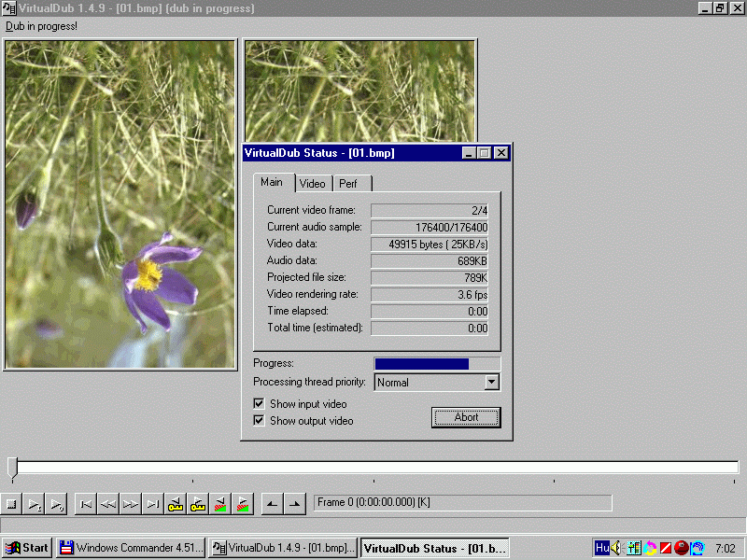Click the step forward double-arrow icon
Image resolution: width=747 pixels, height=560 pixels.
click(x=131, y=504)
